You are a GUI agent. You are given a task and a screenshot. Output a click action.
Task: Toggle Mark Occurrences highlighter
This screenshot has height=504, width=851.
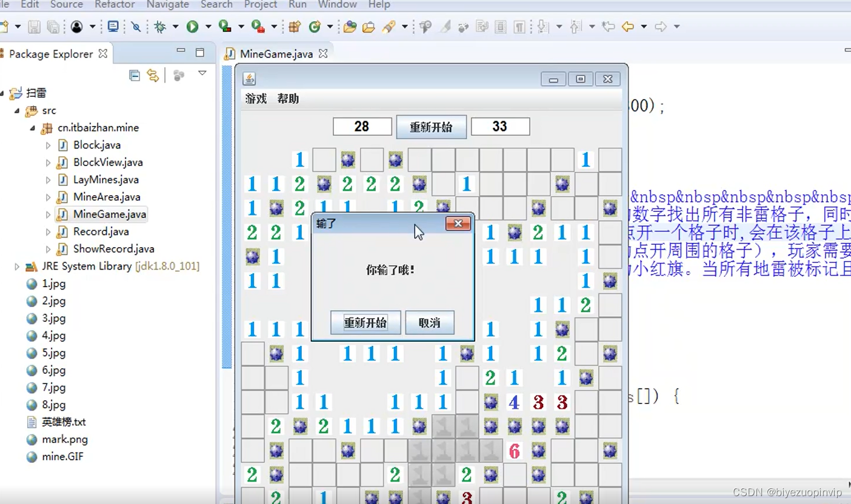[446, 27]
